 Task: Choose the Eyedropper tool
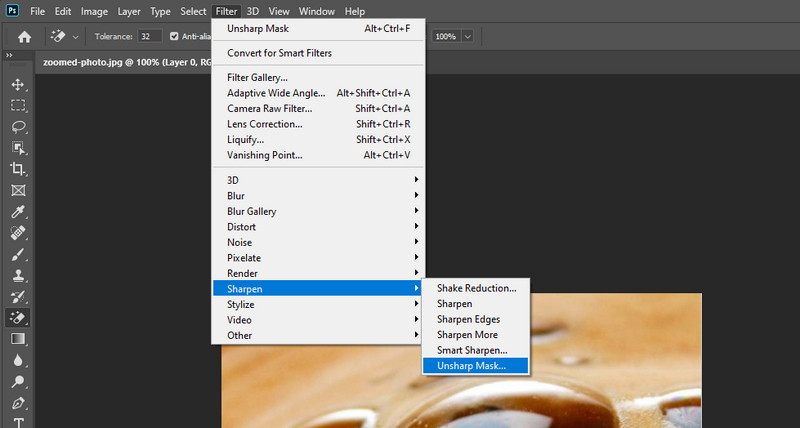[18, 212]
